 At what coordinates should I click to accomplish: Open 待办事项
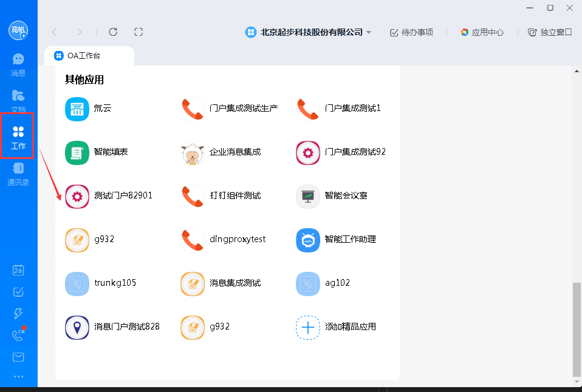click(x=412, y=32)
